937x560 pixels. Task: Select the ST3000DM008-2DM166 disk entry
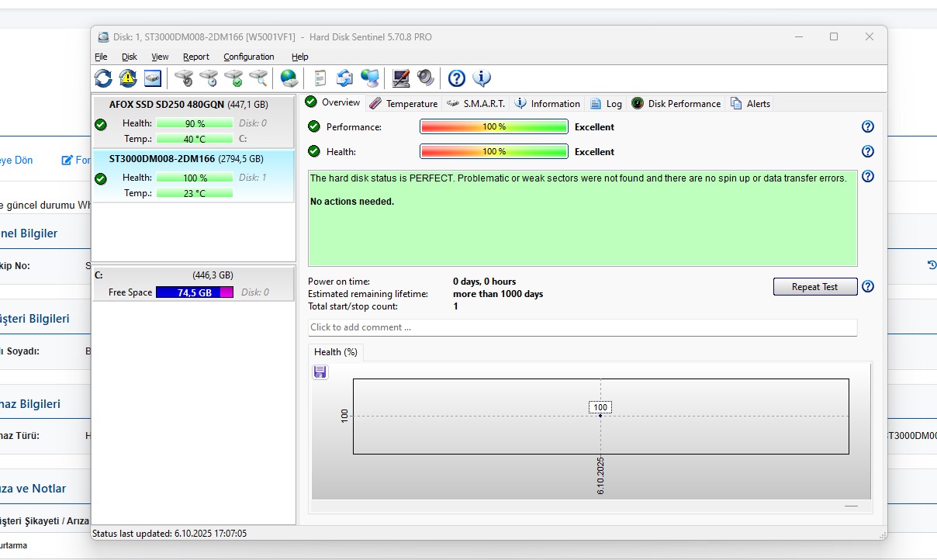[194, 176]
